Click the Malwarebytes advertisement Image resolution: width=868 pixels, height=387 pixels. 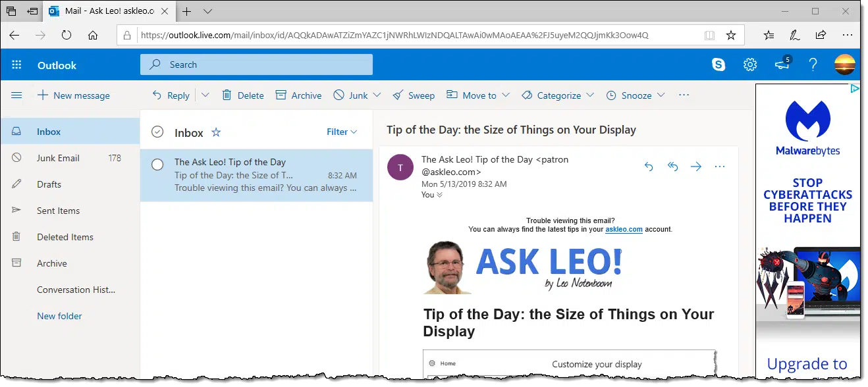point(807,230)
